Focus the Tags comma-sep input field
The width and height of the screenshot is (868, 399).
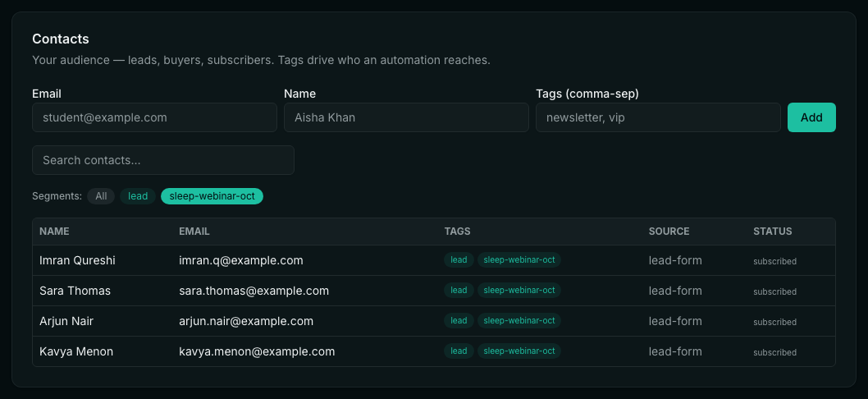658,117
